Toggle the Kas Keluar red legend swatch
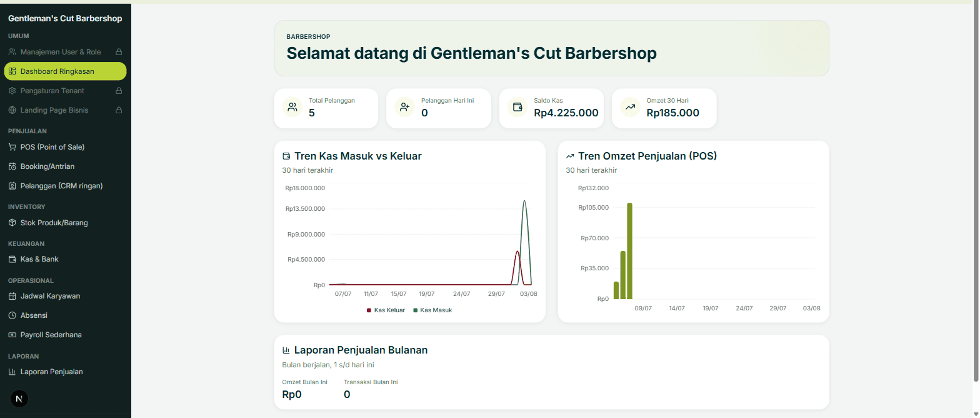 point(369,310)
